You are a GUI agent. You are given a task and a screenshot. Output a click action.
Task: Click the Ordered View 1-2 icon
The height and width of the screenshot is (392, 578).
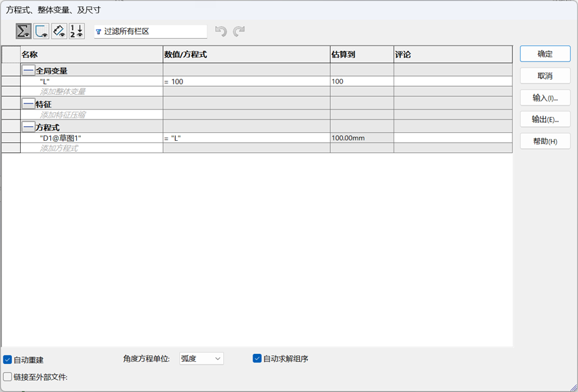tap(77, 31)
